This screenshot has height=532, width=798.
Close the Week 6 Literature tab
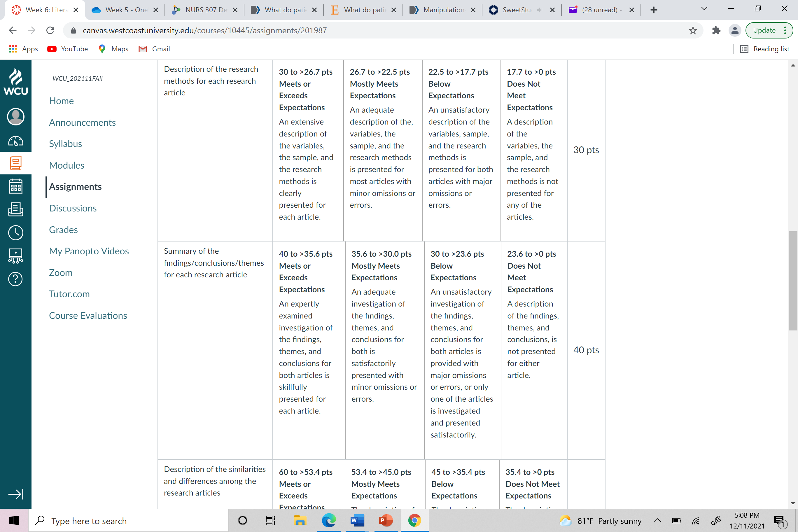click(x=76, y=10)
